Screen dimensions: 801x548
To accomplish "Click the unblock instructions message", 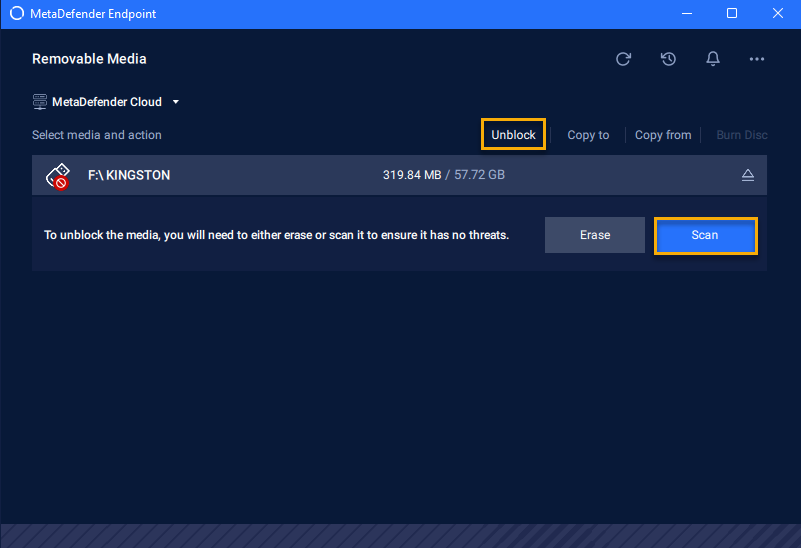I will click(276, 235).
